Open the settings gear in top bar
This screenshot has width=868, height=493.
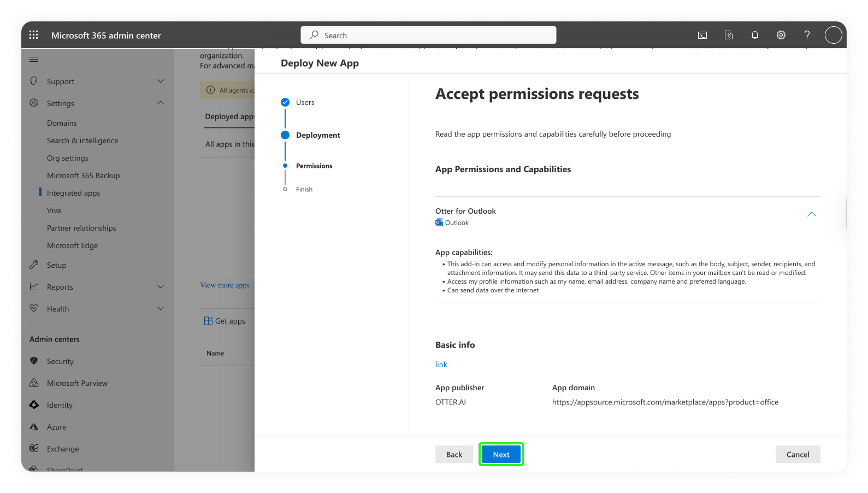coord(781,35)
